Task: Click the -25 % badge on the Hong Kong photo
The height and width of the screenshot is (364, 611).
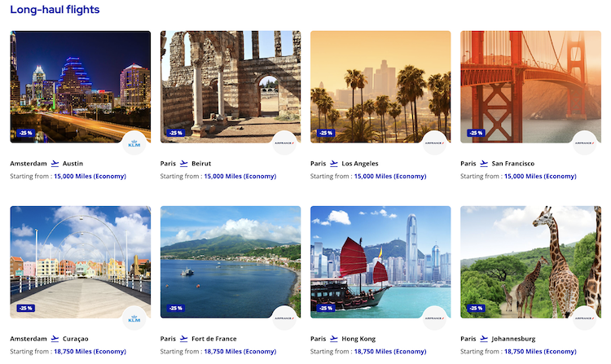Action: (x=326, y=309)
